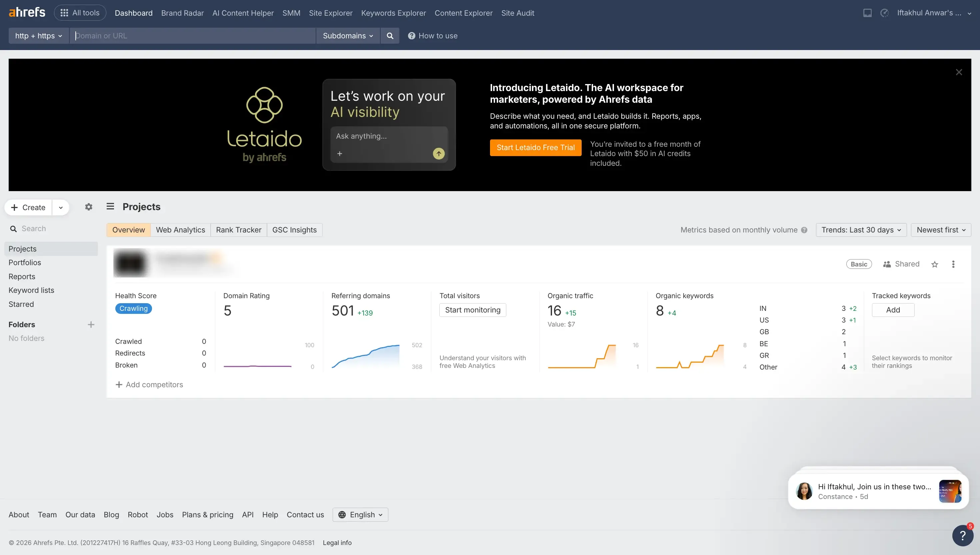Screen dimensions: 980x555
Task: Click the monthly volume help icon
Action: point(804,230)
